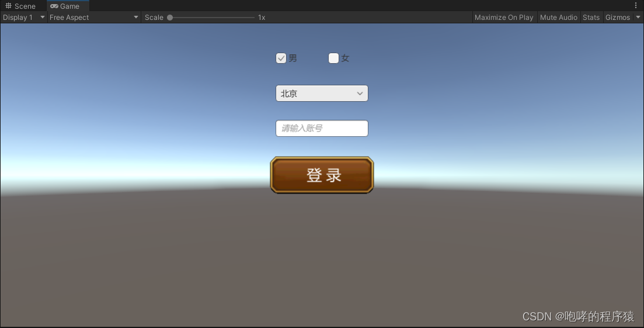Image resolution: width=644 pixels, height=328 pixels.
Task: Switch to the Game tab
Action: [68, 6]
